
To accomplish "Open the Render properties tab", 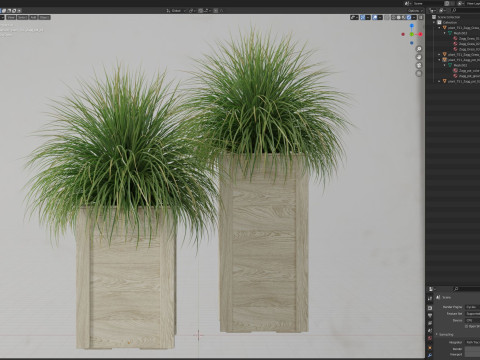I will (430, 308).
